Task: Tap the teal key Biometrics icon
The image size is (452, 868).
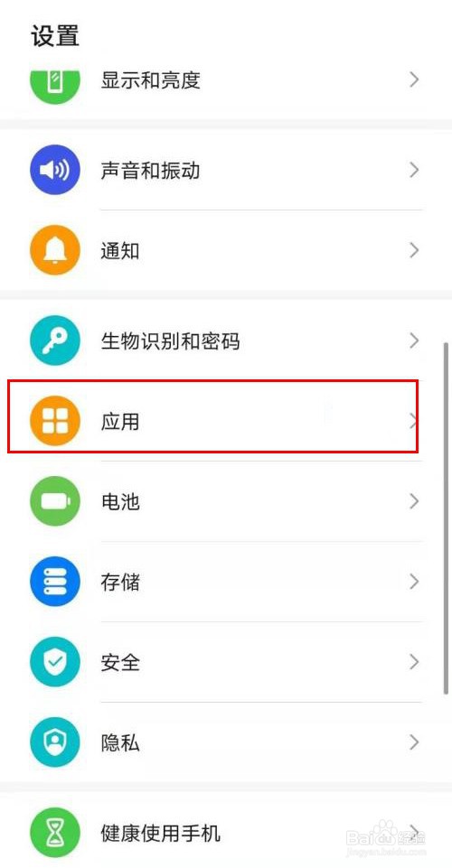Action: coord(55,341)
